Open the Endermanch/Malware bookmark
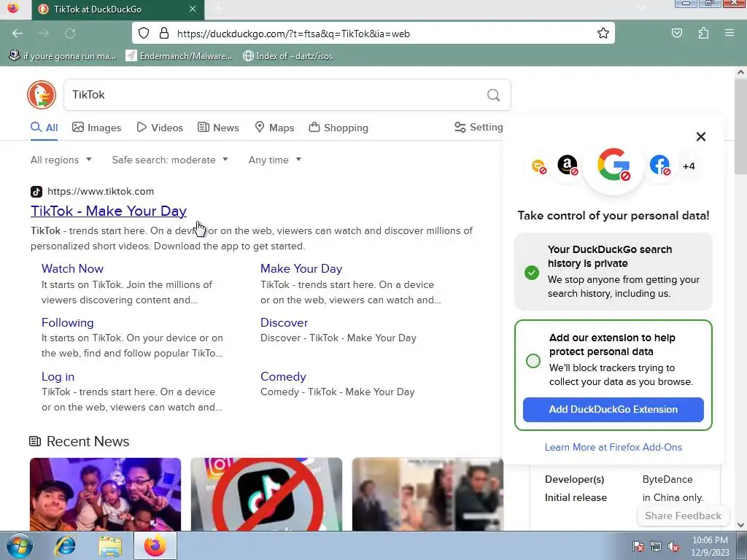The width and height of the screenshot is (747, 560). click(x=179, y=55)
